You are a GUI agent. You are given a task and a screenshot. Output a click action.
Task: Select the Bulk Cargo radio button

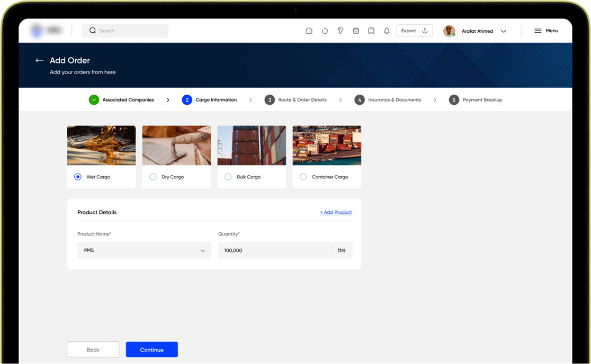click(228, 177)
